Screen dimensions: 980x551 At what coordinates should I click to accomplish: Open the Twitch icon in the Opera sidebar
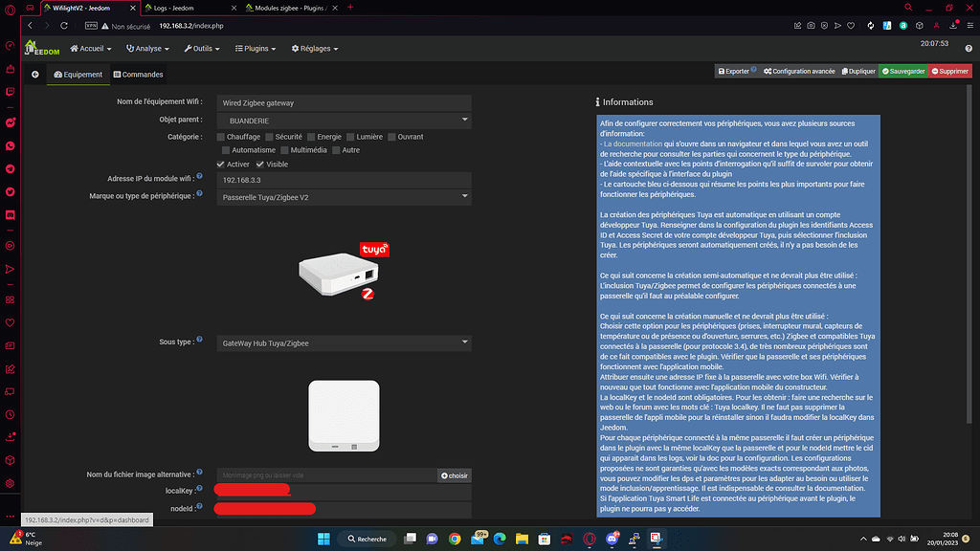(x=11, y=92)
